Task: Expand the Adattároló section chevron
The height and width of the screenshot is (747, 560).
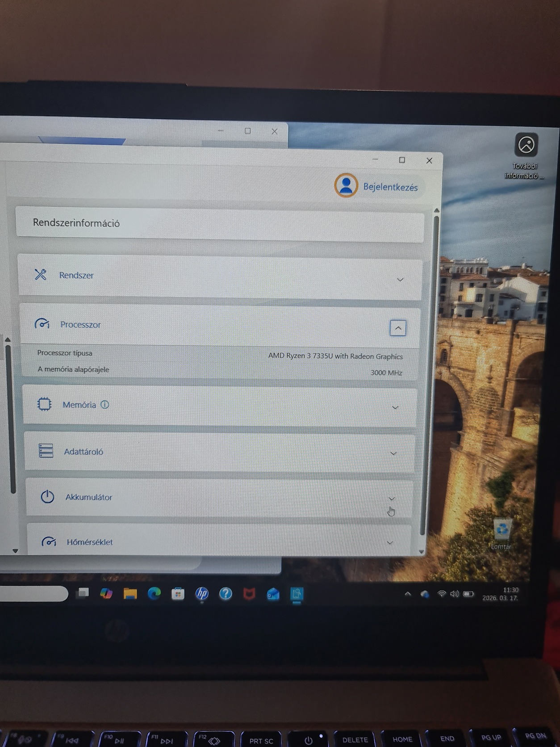Action: 393,453
